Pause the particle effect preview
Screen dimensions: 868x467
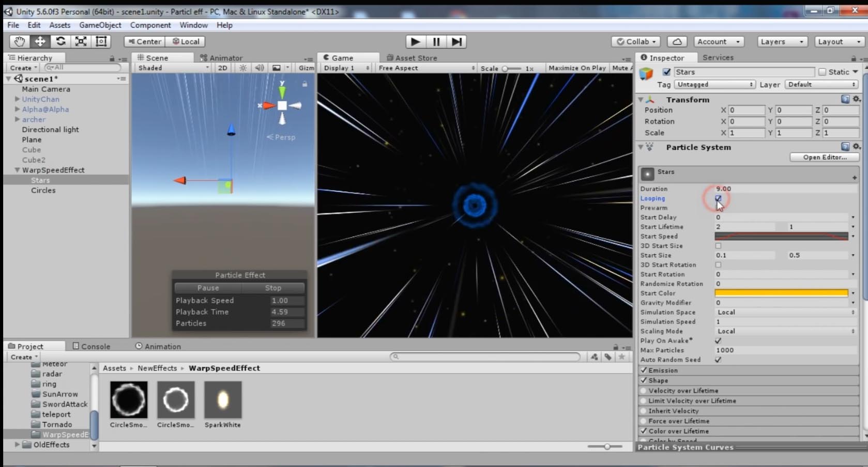coord(208,288)
